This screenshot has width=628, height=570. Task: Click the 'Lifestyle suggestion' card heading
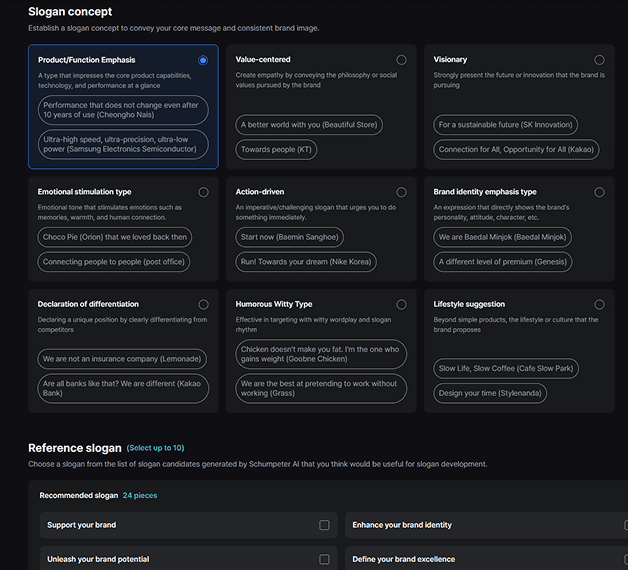point(469,304)
